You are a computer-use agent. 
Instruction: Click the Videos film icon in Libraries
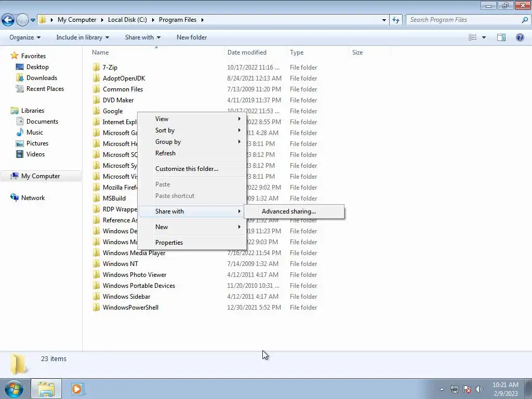(20, 154)
